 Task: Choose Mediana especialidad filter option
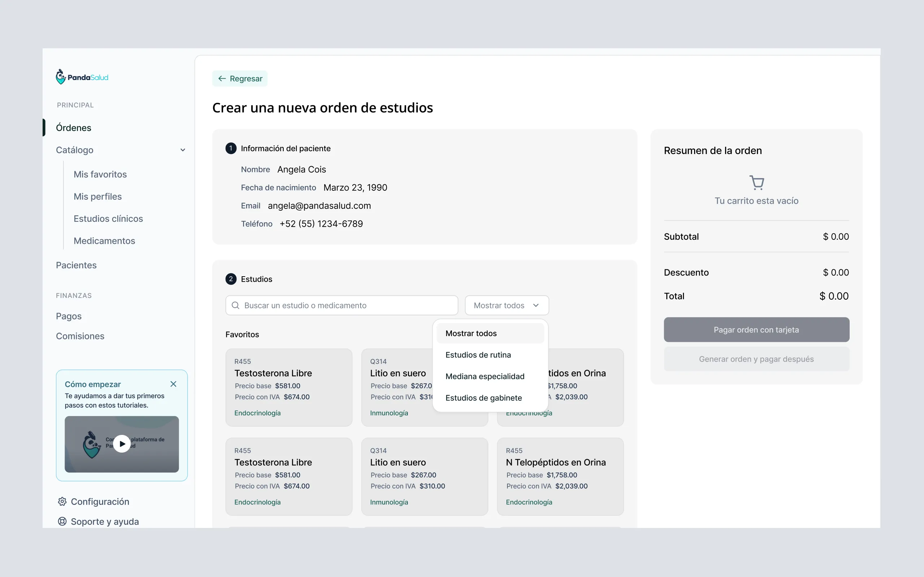click(x=485, y=376)
